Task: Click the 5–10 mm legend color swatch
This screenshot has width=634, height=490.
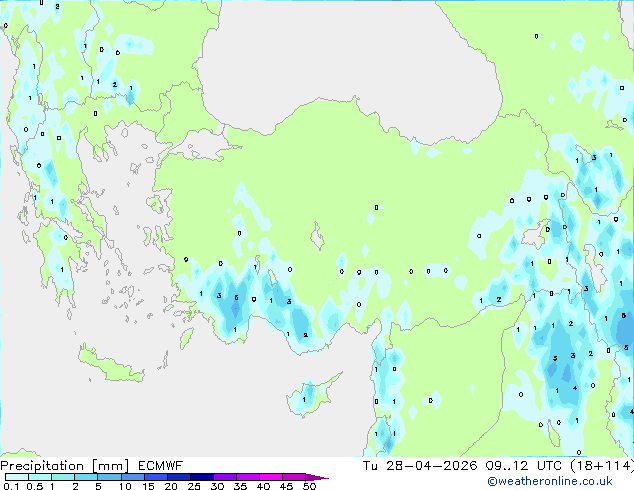Action: 109,477
